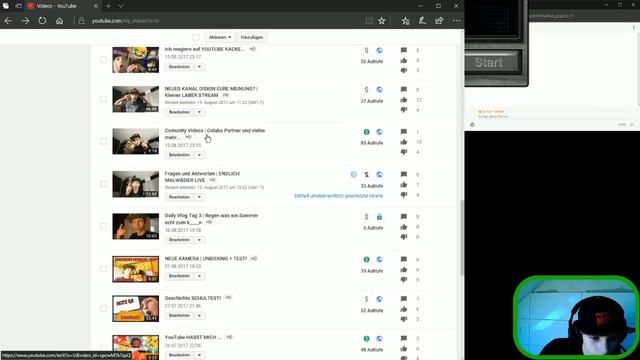Viewport: 640px width, 360px height.
Task: Expand Bearbeiten arrow for YOUTUBE KACKE video
Action: coord(199,67)
